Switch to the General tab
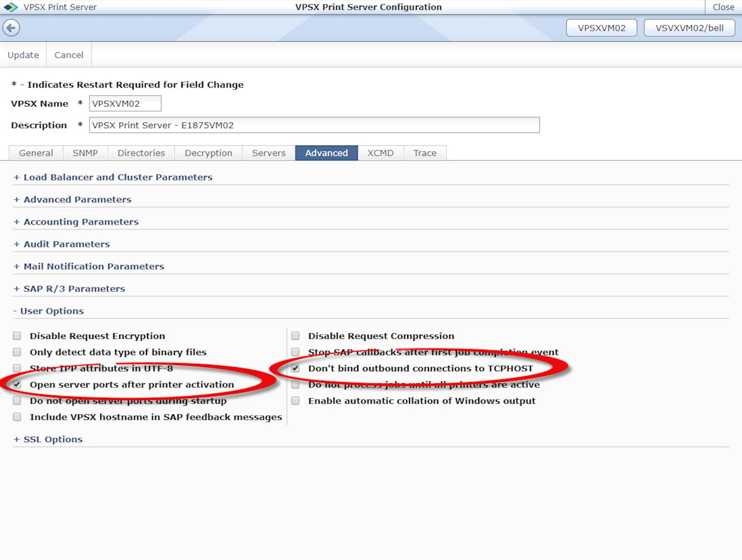 click(x=36, y=153)
